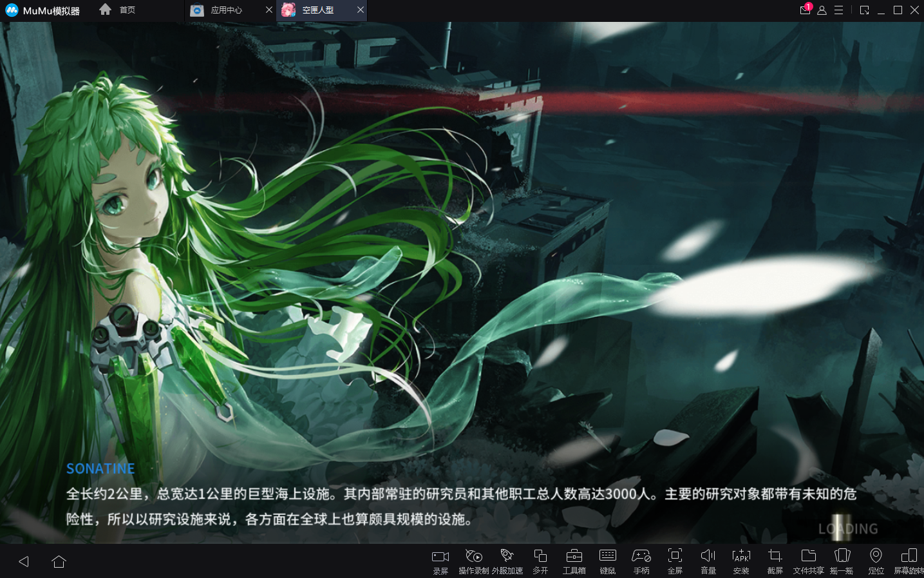Click the 空匣人型 game avatar icon
The height and width of the screenshot is (578, 924).
click(x=288, y=10)
